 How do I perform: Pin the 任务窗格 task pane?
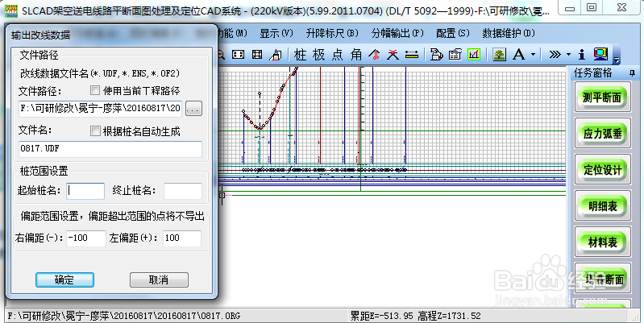pos(633,73)
